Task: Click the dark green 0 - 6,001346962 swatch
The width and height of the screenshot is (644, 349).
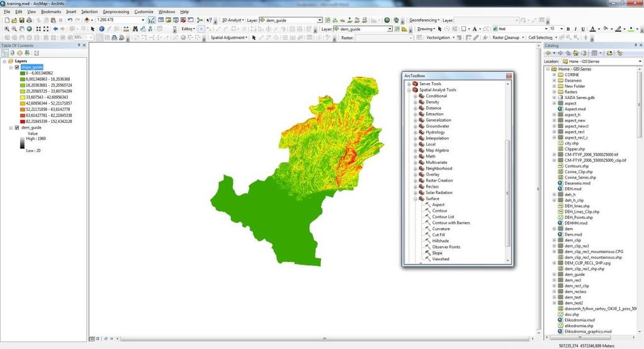Action: coord(23,73)
